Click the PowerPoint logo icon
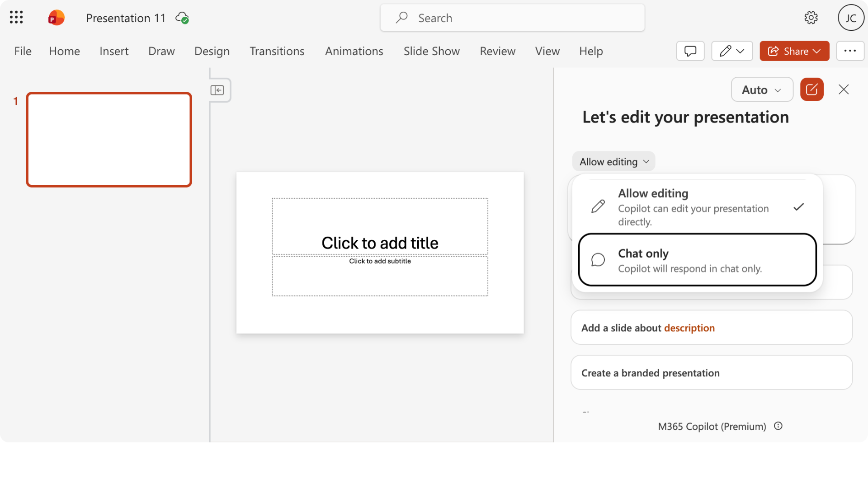868x488 pixels. (x=56, y=18)
